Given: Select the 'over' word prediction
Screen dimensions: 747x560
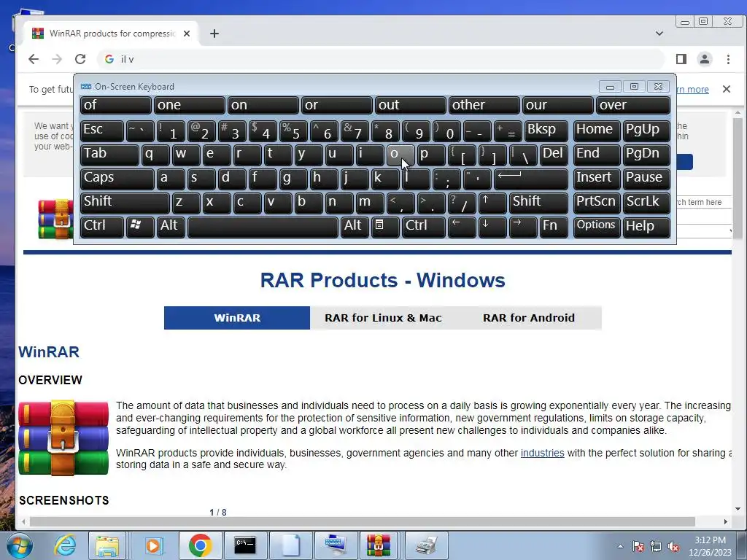Looking at the screenshot, I should click(x=633, y=105).
